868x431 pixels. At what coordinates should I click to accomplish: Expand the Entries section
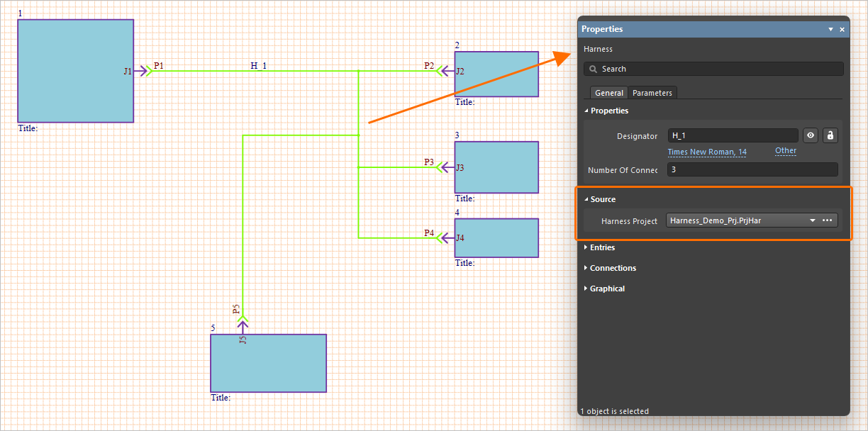click(586, 247)
